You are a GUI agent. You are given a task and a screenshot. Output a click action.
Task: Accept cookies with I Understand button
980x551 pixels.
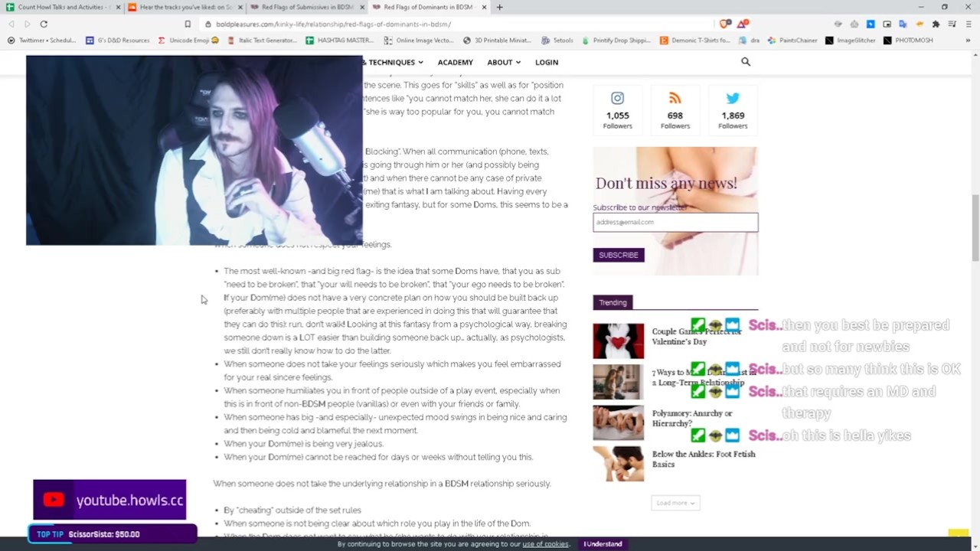(x=603, y=544)
